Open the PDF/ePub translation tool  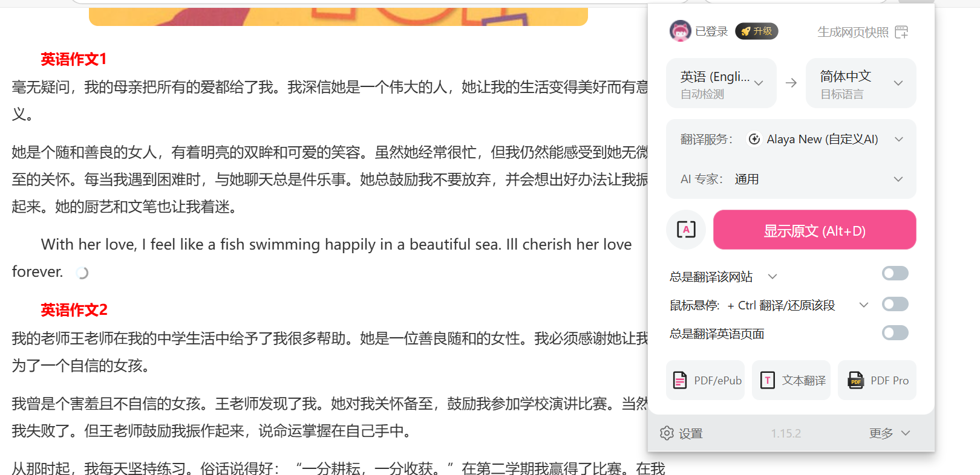(x=705, y=380)
